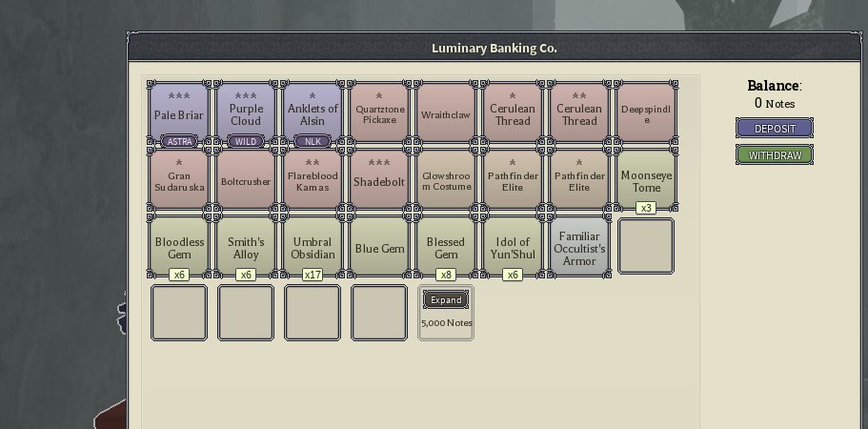Choose the Blessed Gem stack

coord(446,247)
